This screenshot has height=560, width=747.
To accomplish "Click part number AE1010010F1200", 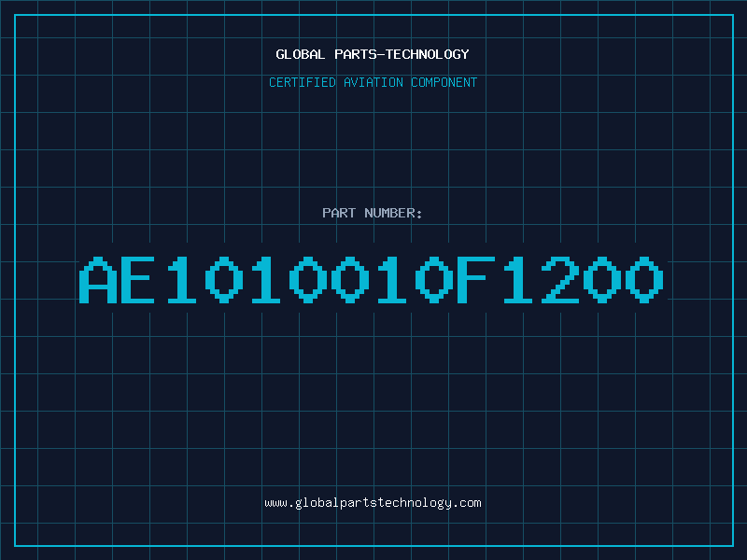I will [371, 280].
